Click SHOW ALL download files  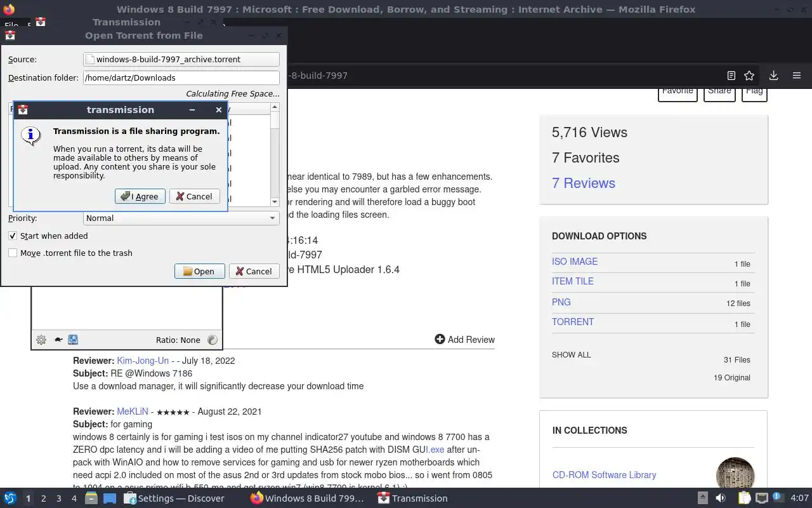tap(572, 355)
